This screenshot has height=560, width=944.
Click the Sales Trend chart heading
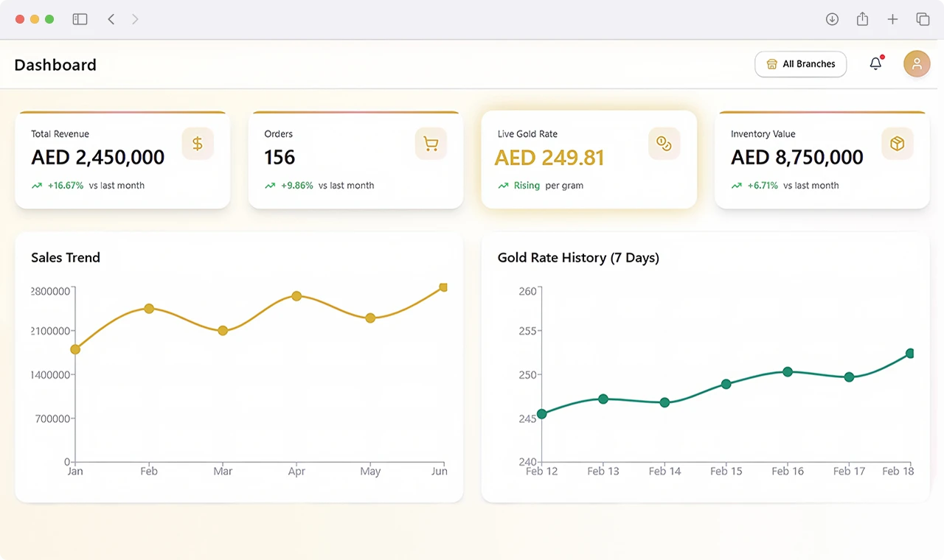click(66, 258)
